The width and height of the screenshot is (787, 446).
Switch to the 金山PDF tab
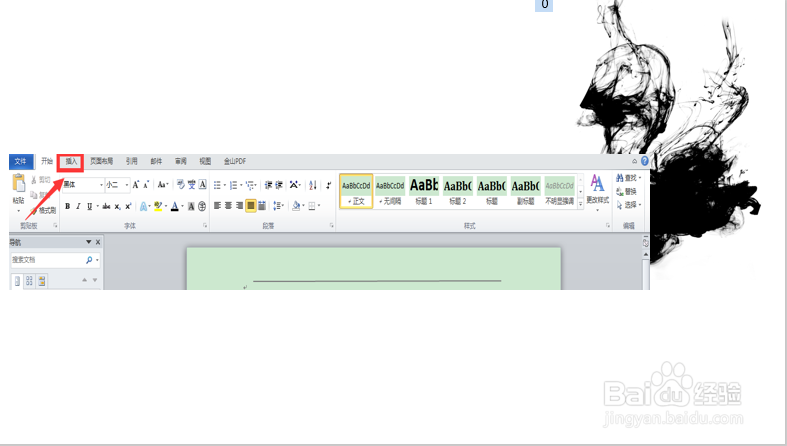point(234,162)
